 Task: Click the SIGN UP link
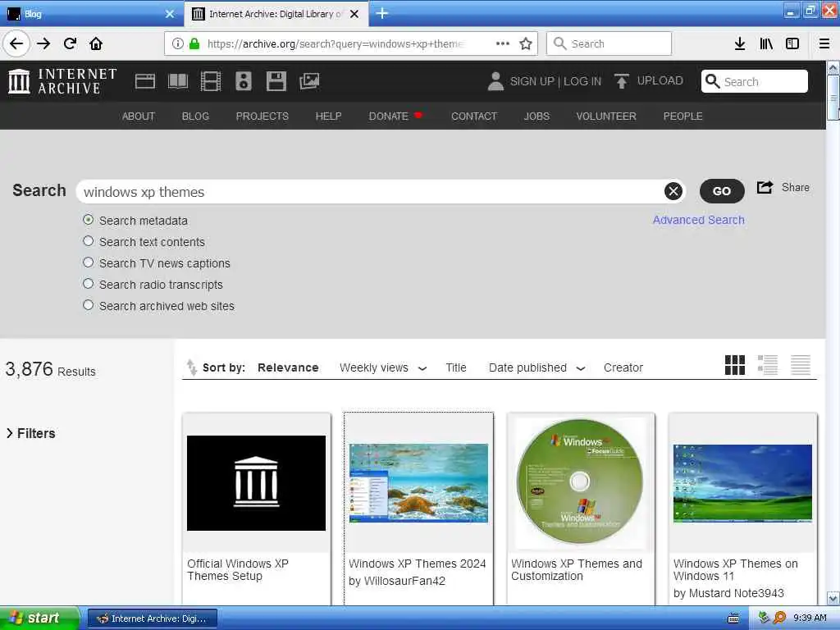coord(532,81)
